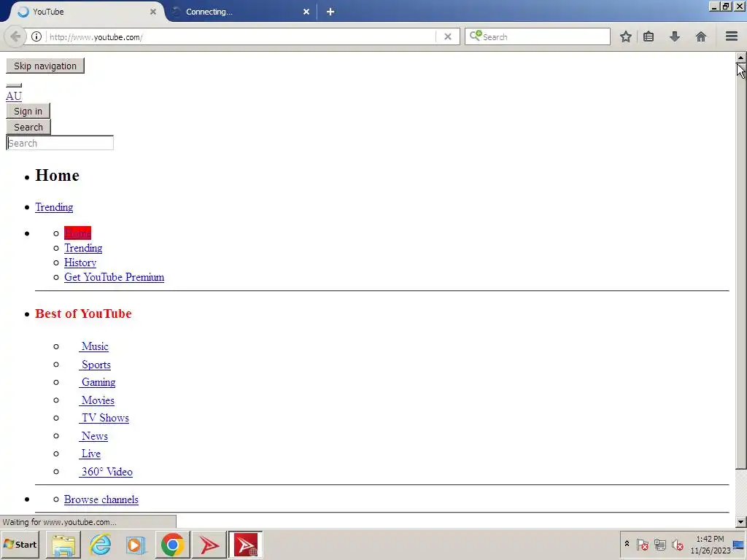
Task: Open the Music category link
Action: coord(94,346)
